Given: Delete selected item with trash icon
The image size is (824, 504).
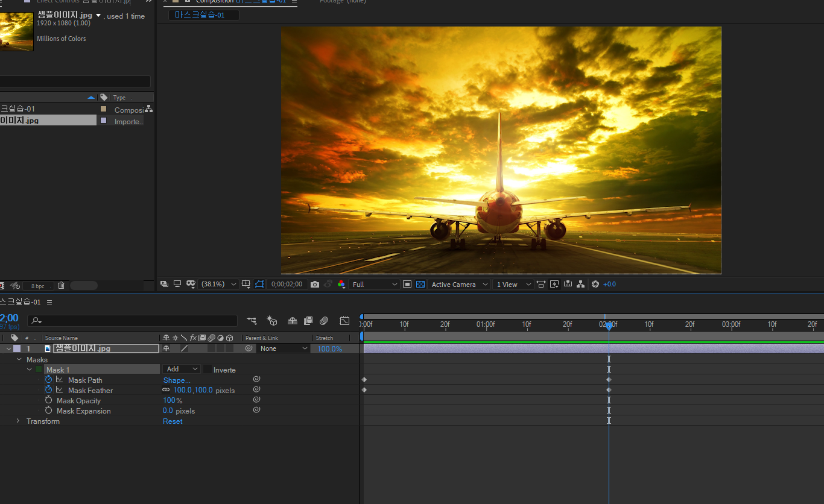Looking at the screenshot, I should (61, 286).
